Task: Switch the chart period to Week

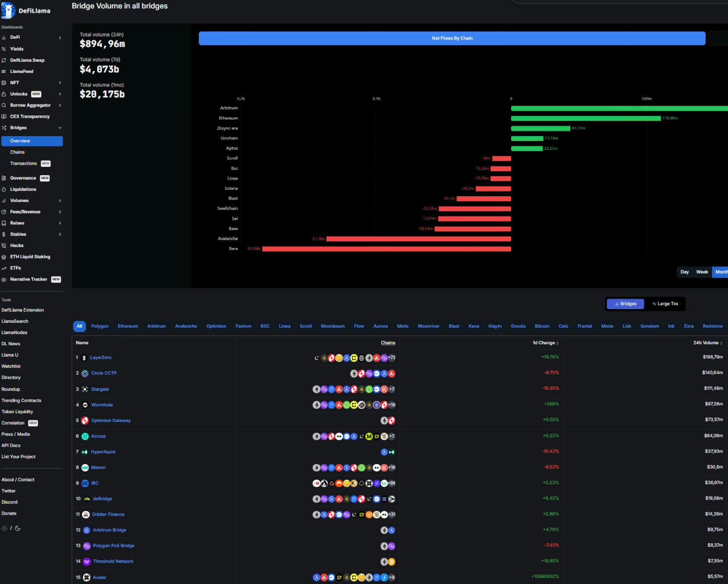Action: pos(702,272)
